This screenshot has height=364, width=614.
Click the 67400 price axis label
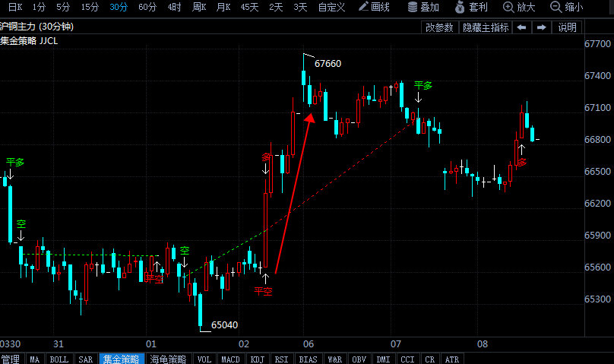pyautogui.click(x=597, y=76)
